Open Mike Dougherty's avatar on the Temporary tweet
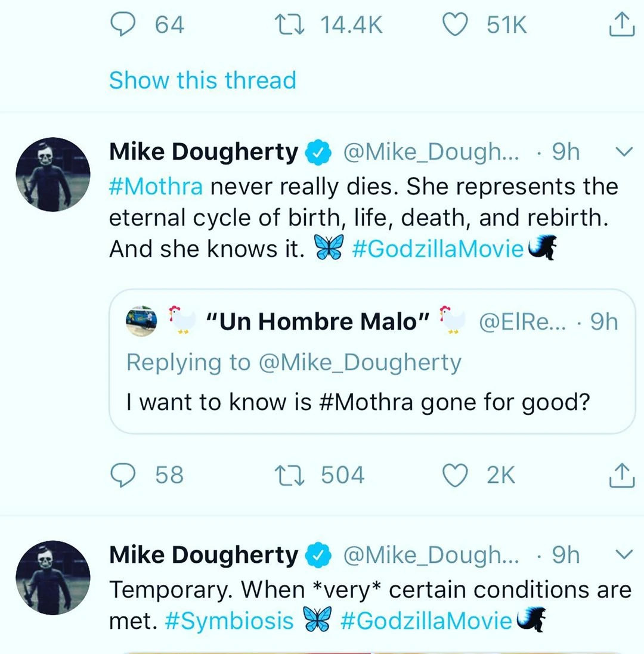Image resolution: width=644 pixels, height=654 pixels. coord(52,576)
